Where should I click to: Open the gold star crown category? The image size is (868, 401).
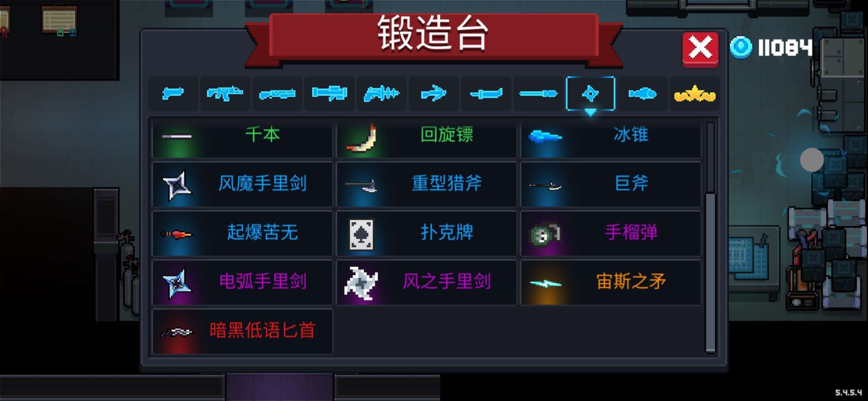(x=695, y=94)
